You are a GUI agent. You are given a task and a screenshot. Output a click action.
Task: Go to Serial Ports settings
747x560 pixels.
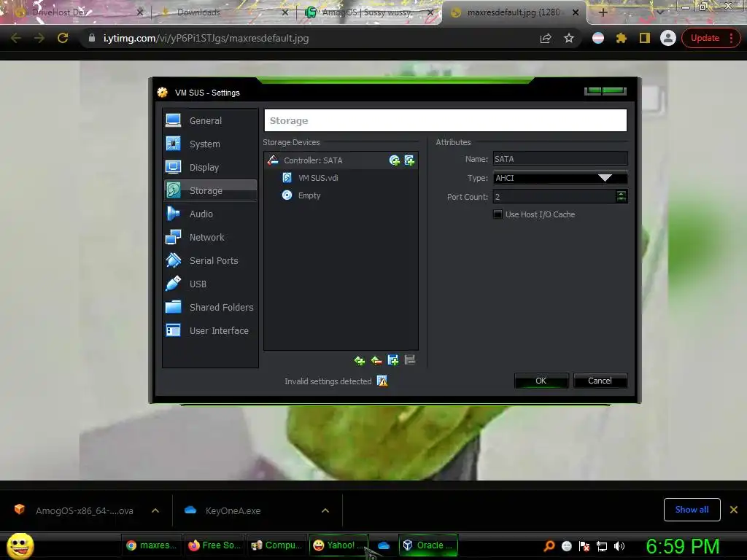pyautogui.click(x=209, y=260)
